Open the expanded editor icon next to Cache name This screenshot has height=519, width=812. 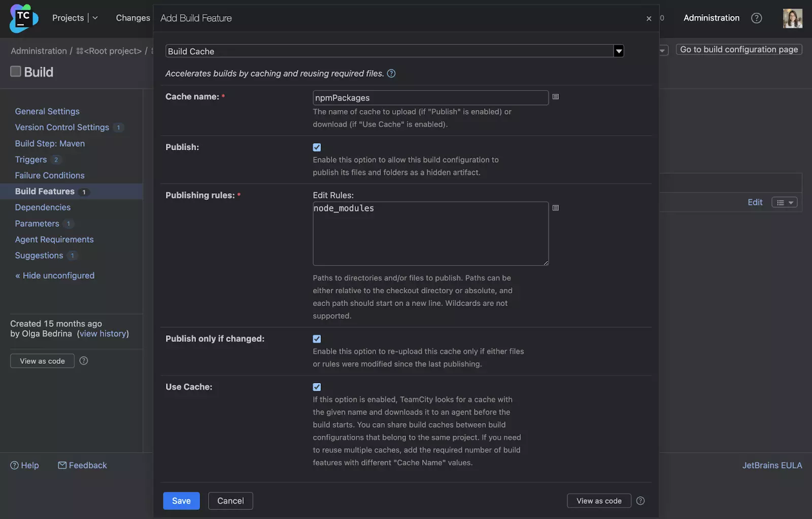tap(555, 96)
